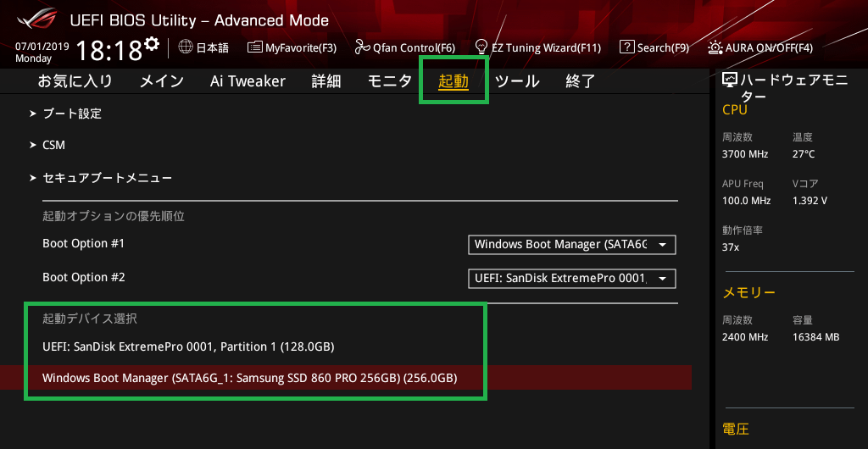Open the 詳細 tab

326,81
